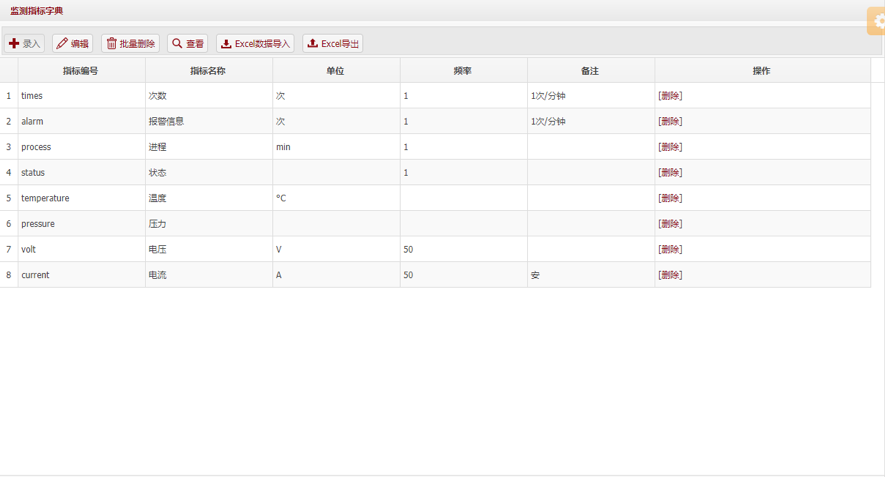
Task: Click 删除 link for current row
Action: pos(670,275)
